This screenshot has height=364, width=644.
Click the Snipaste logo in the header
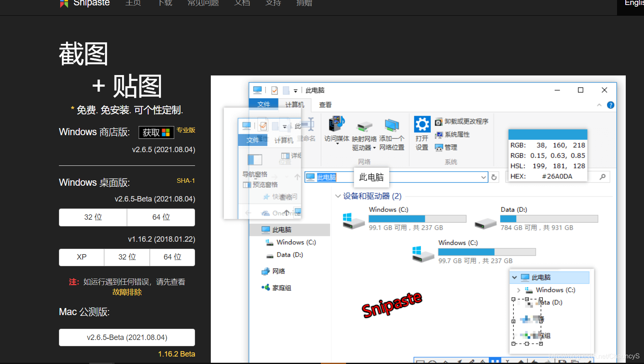click(85, 3)
